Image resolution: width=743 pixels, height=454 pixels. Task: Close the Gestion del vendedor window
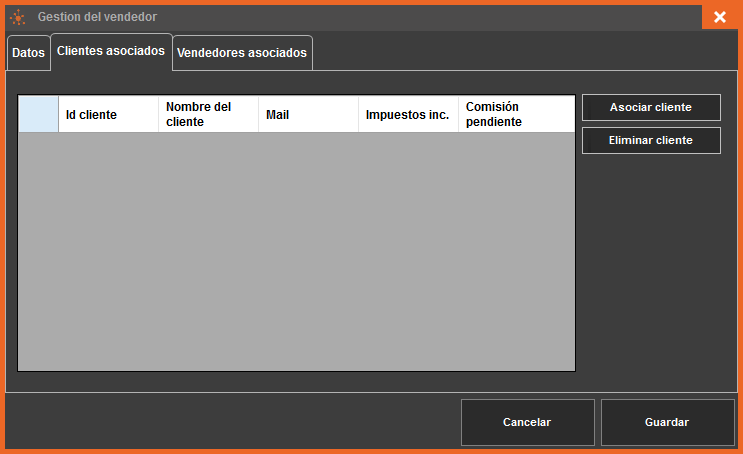coord(719,17)
